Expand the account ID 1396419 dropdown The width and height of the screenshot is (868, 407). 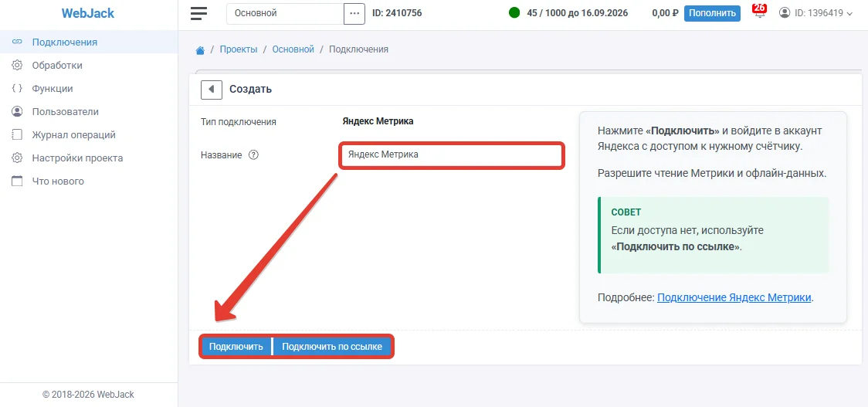816,12
